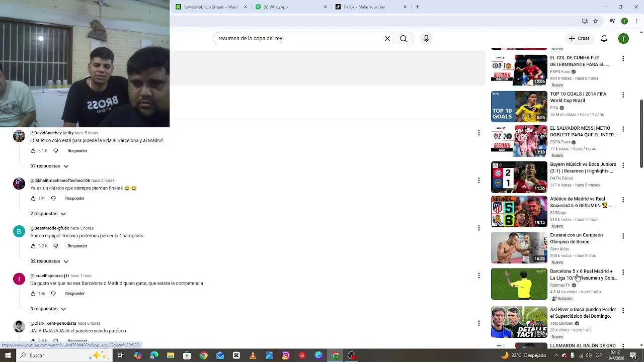The image size is (644, 362).
Task: Open Chrome's three-dot menu
Action: pyautogui.click(x=636, y=21)
